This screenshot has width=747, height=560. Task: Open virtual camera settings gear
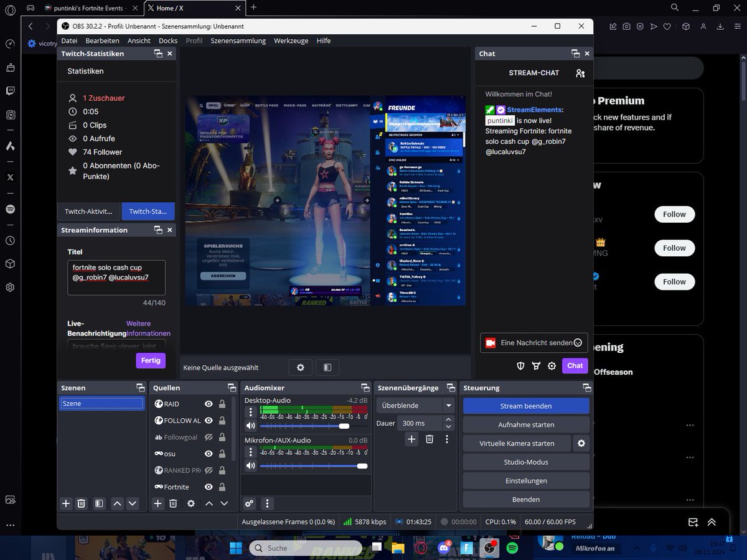click(x=581, y=443)
